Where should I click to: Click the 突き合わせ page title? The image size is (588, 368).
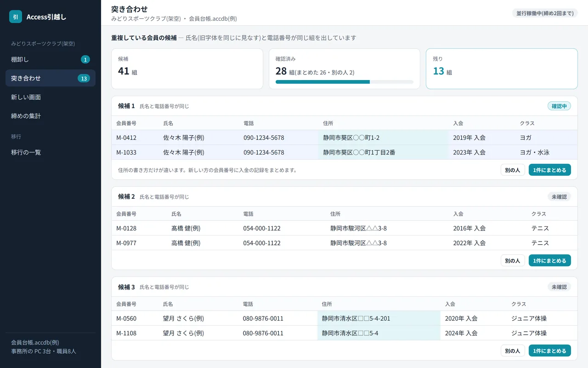click(x=130, y=9)
